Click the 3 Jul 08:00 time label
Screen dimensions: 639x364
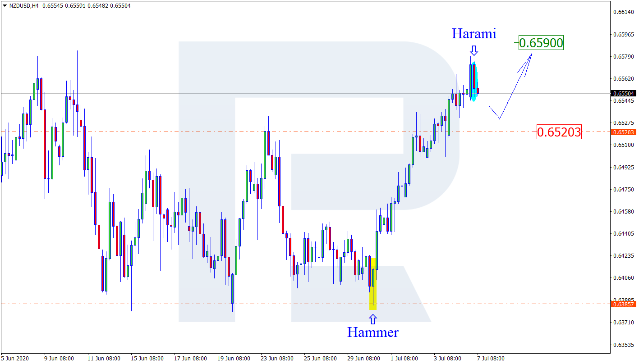click(448, 359)
